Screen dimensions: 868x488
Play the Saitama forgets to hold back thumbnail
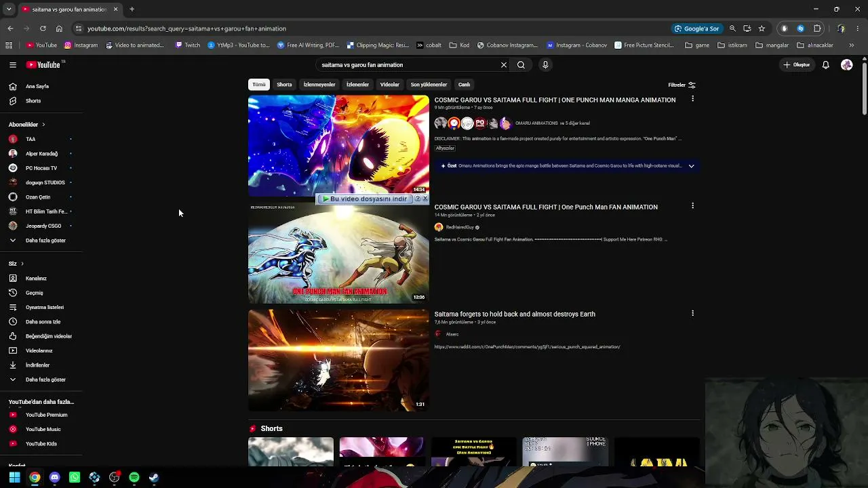pyautogui.click(x=338, y=361)
